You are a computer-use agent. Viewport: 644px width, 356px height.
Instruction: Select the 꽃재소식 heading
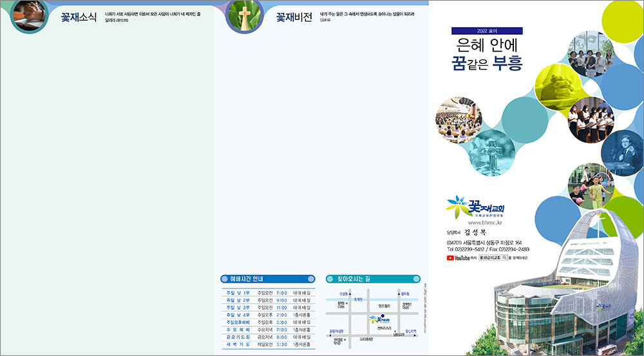79,17
